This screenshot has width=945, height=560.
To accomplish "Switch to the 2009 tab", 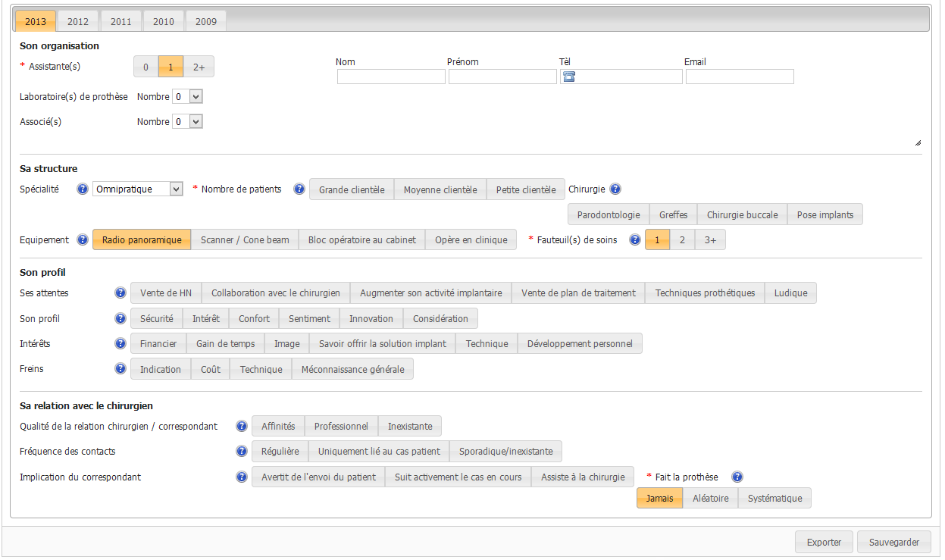I will pyautogui.click(x=205, y=21).
